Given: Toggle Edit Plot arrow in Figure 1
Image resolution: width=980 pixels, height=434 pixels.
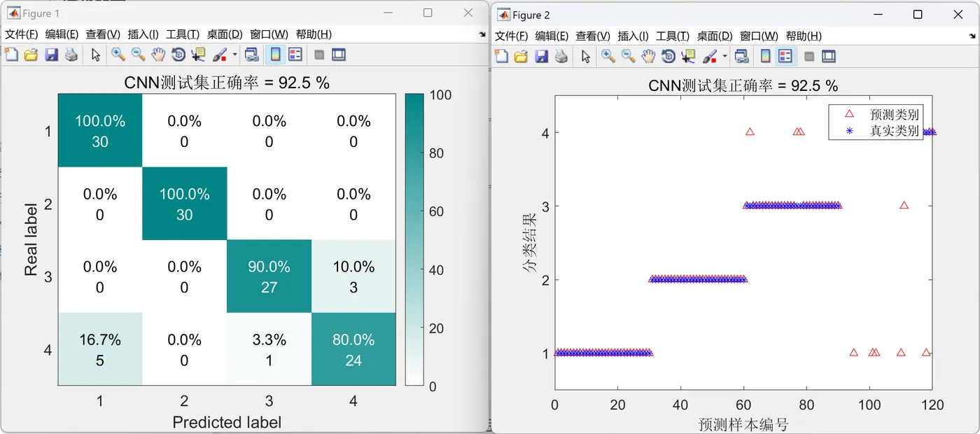Looking at the screenshot, I should (96, 55).
